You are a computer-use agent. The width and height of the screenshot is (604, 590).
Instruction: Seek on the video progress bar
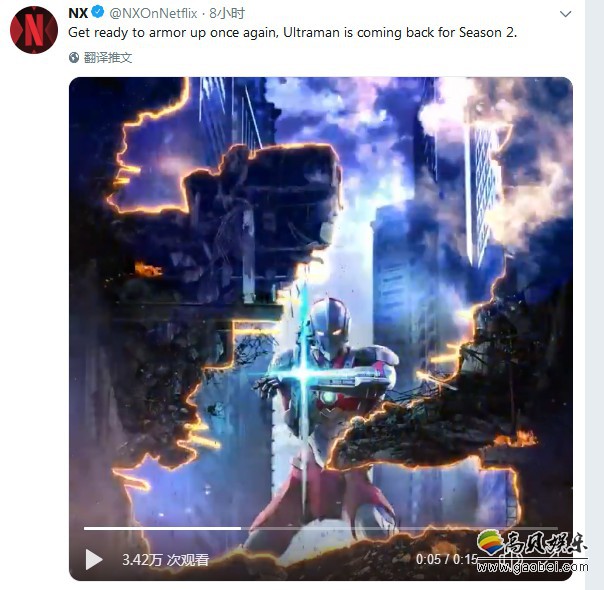click(320, 528)
